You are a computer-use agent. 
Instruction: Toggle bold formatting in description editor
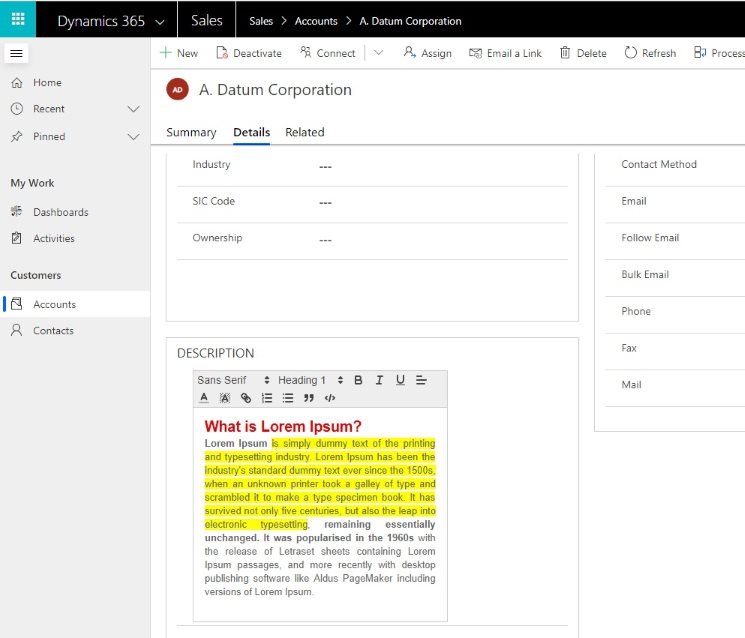click(358, 380)
